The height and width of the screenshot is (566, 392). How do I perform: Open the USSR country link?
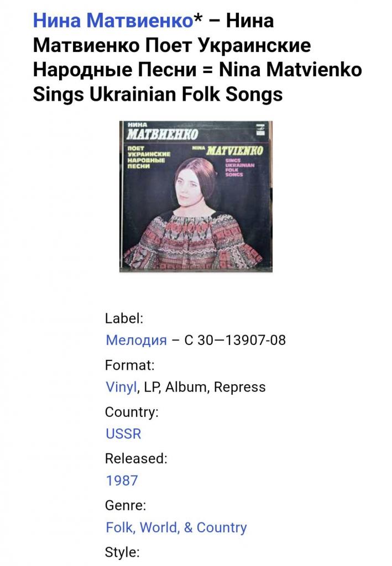click(x=123, y=433)
